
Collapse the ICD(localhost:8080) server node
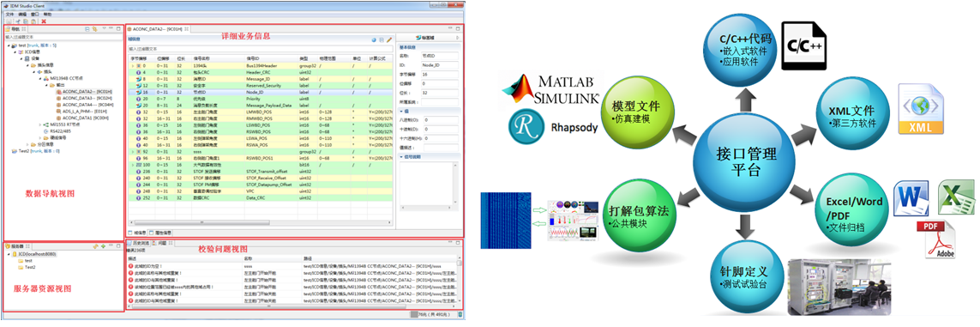[8, 254]
